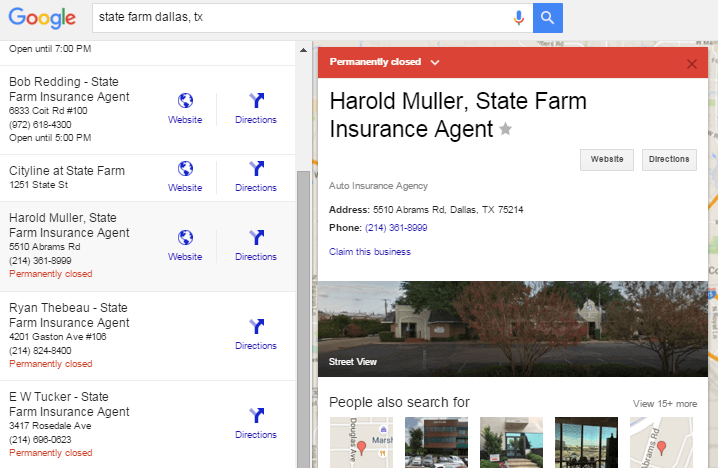Click the Directions button in info panel
The height and width of the screenshot is (468, 718).
click(669, 159)
